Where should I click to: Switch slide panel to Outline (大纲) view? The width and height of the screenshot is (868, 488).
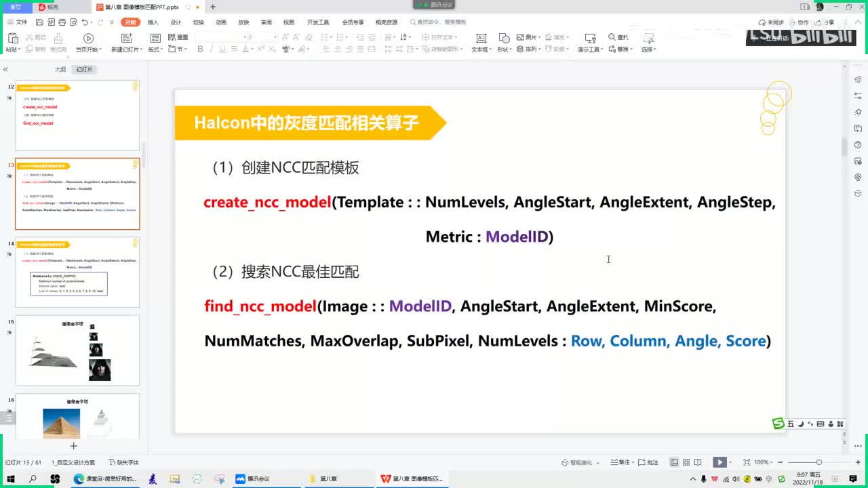pos(60,69)
